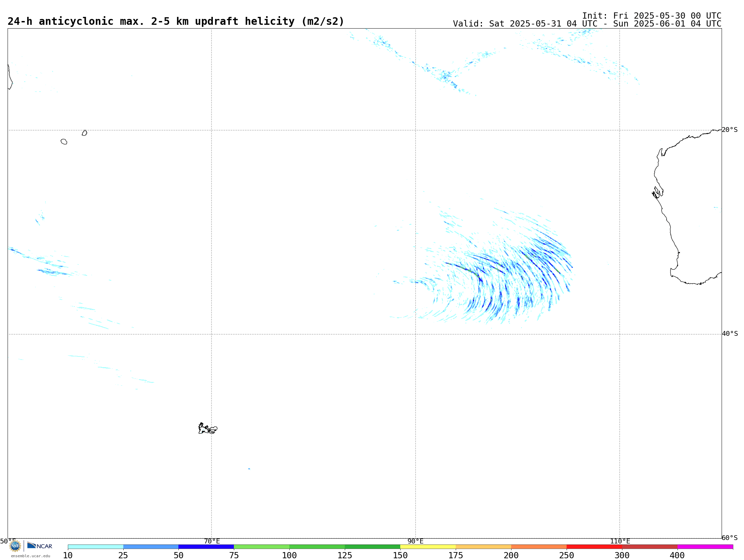
Task: Click the ensemble.ucar.edu text
Action: point(31,556)
